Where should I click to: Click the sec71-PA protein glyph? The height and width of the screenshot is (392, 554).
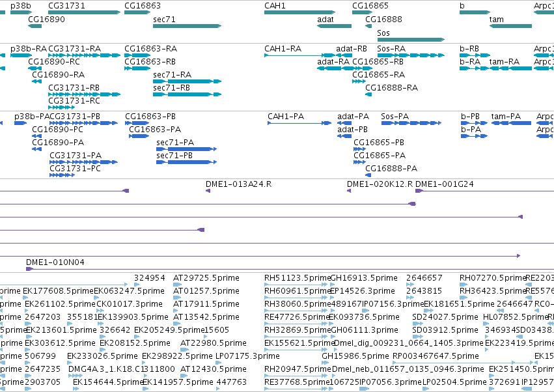pos(187,149)
